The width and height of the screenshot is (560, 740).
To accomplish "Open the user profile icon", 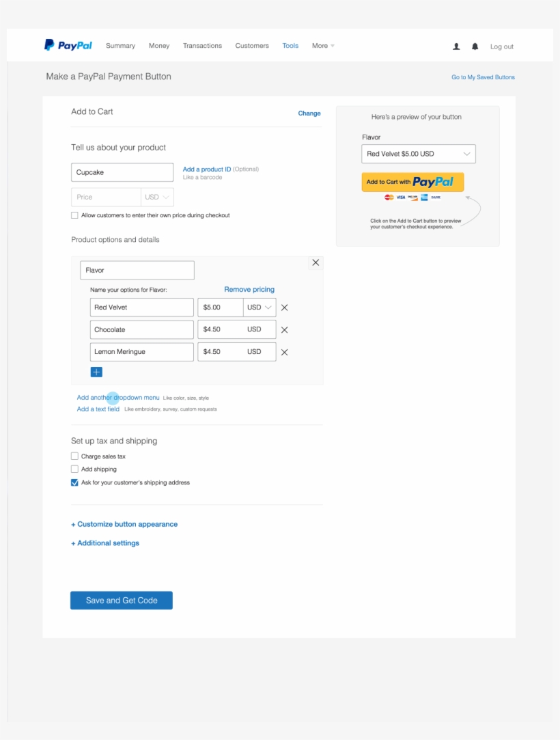I will coord(456,46).
